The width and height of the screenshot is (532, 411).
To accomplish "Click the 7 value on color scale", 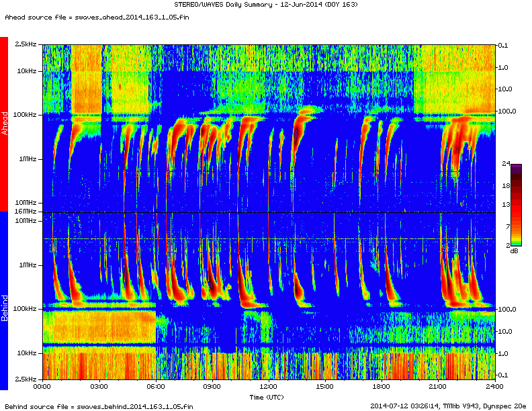I will tap(508, 226).
